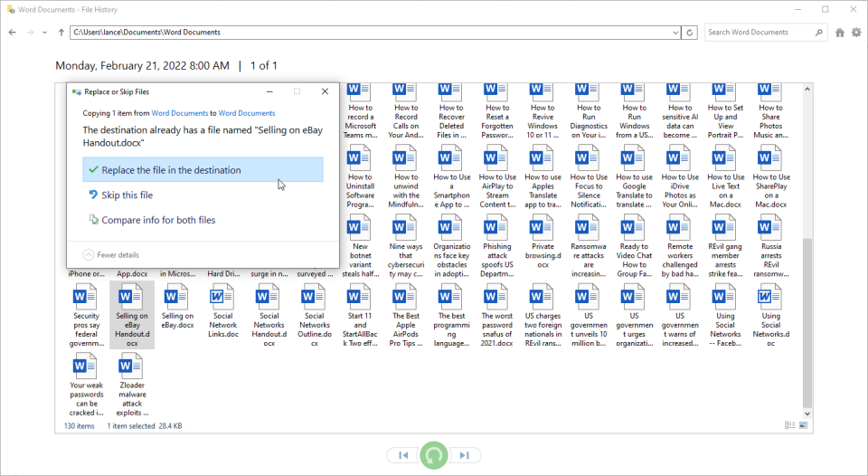Select The best programming language file
The width and height of the screenshot is (868, 476).
[452, 315]
